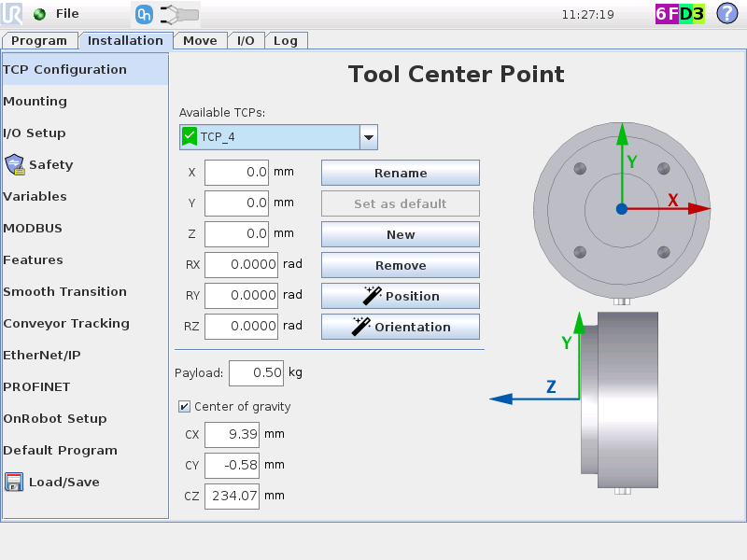Click the Remove TCP button
747x560 pixels.
click(x=401, y=265)
